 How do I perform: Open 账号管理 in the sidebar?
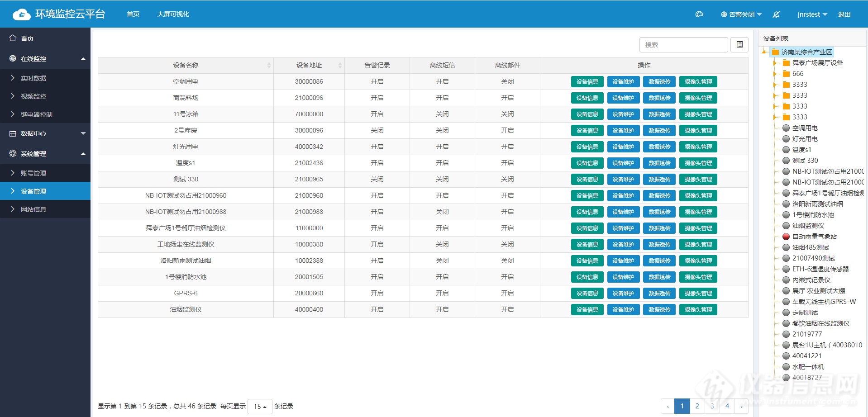(x=45, y=173)
